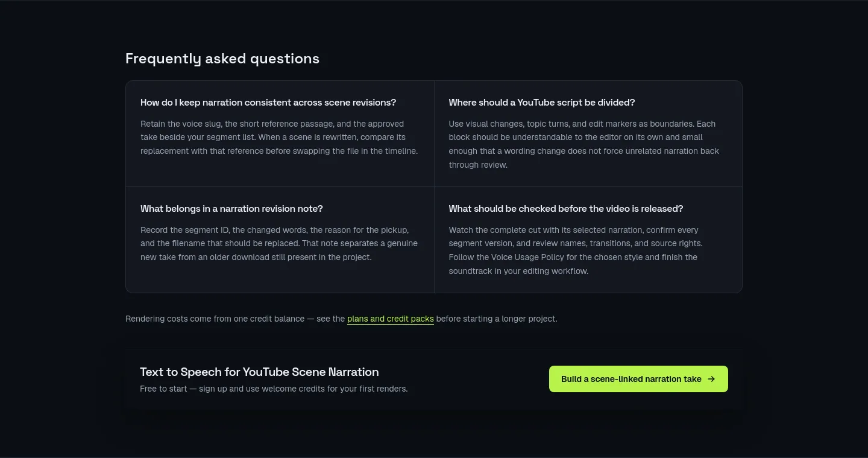Click the answer starting with Watch the complete cut

pos(576,250)
